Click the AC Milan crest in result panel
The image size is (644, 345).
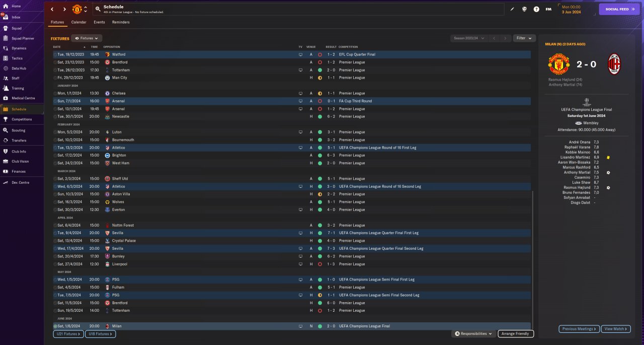point(614,64)
